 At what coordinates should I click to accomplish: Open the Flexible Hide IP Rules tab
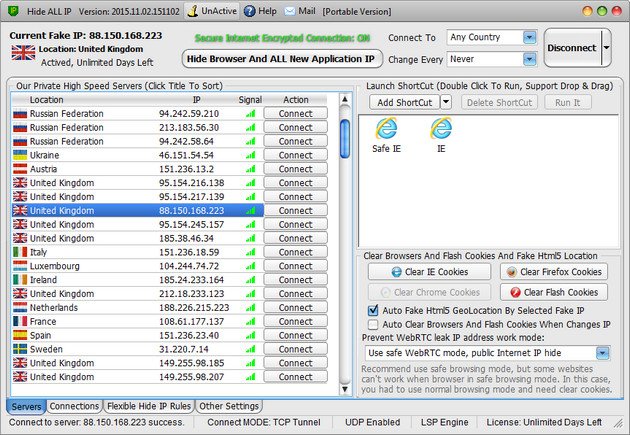point(149,406)
